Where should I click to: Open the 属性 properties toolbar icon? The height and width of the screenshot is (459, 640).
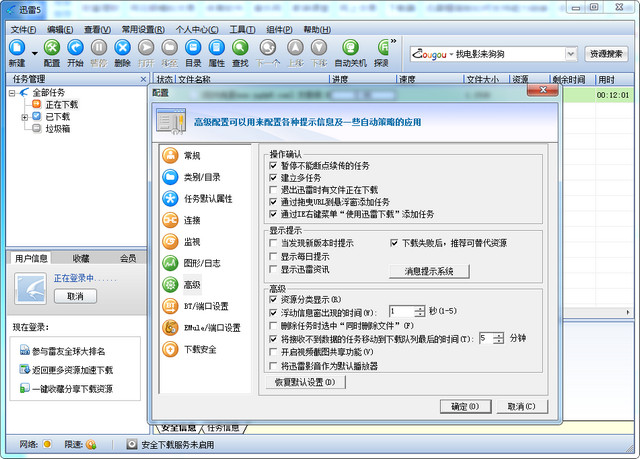(217, 48)
